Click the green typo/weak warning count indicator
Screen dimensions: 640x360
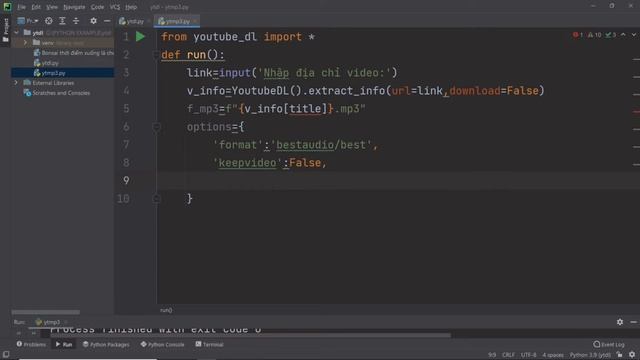611,35
